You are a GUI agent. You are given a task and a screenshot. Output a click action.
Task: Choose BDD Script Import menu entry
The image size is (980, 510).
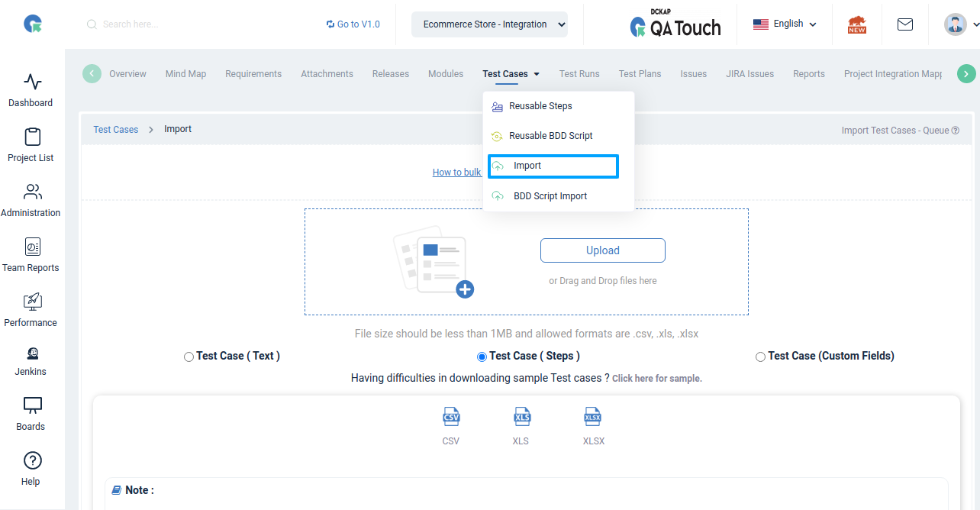tap(550, 196)
